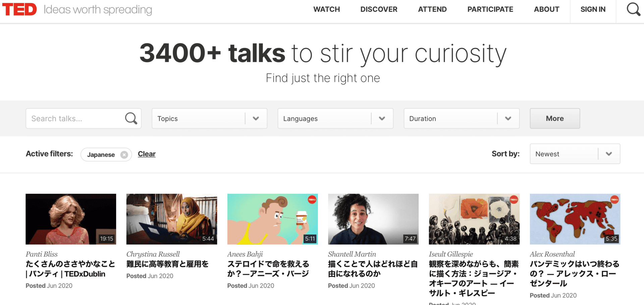Click TED-Ed badge on Anees Bahji thumbnail
Image resolution: width=644 pixels, height=305 pixels.
312,200
